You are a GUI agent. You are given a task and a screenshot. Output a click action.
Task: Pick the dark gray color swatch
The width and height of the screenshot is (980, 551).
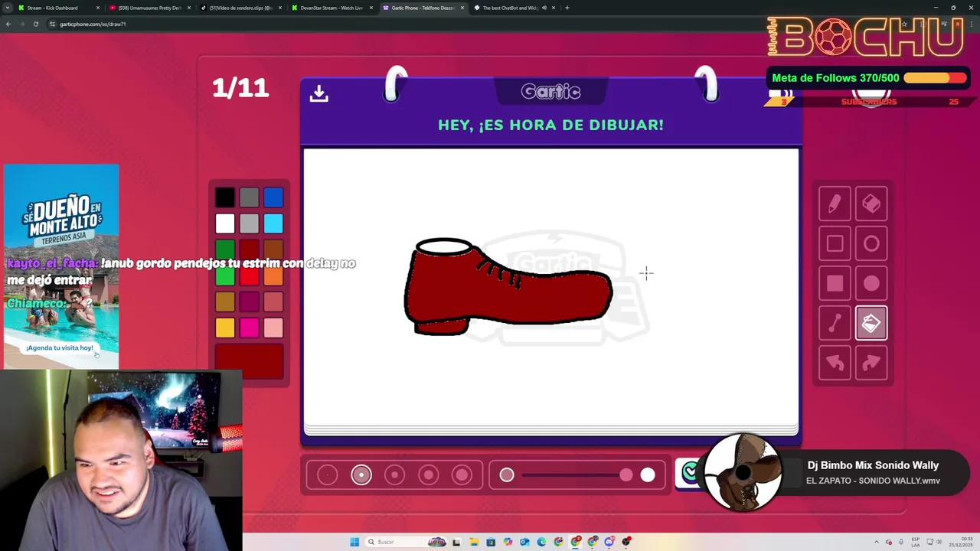249,197
